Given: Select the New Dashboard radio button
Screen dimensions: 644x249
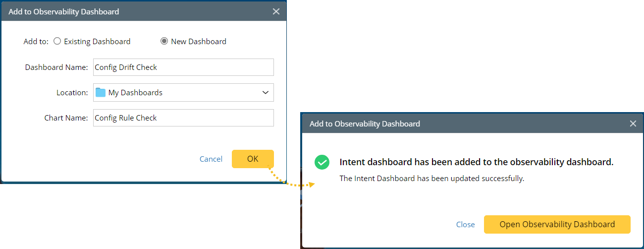Looking at the screenshot, I should pos(164,41).
